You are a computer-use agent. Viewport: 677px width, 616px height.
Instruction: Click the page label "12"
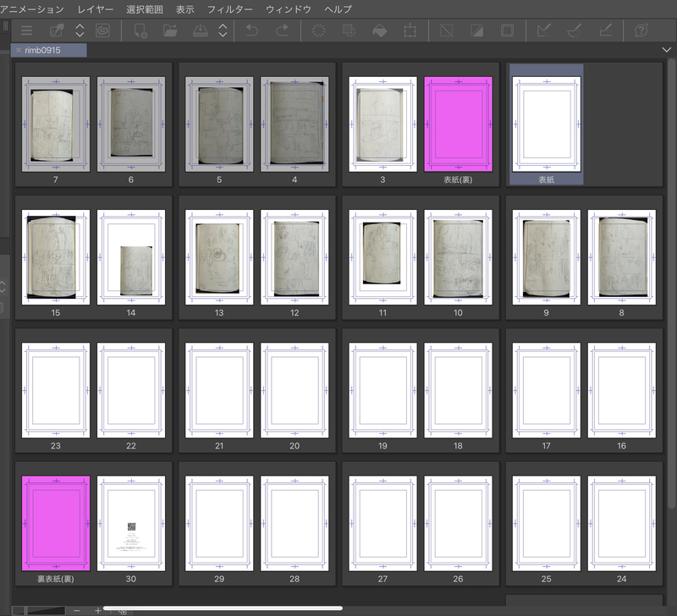click(x=294, y=312)
